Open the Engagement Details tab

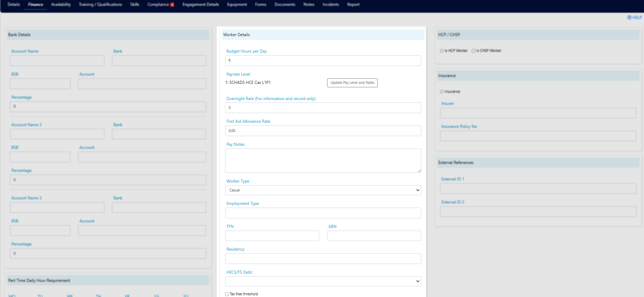201,4
